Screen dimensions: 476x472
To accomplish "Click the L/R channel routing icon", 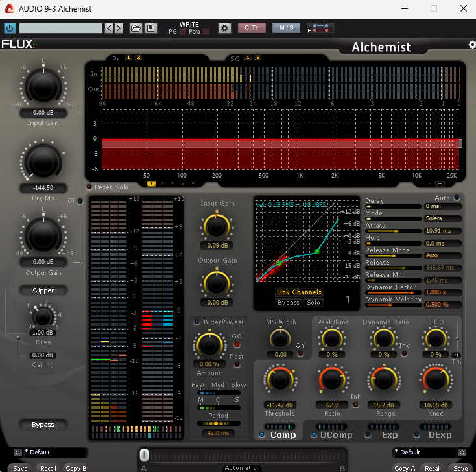I will coord(320,28).
